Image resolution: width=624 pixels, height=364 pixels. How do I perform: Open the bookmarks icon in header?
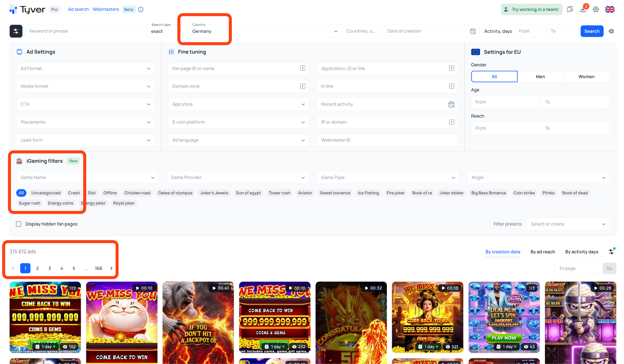click(x=570, y=9)
